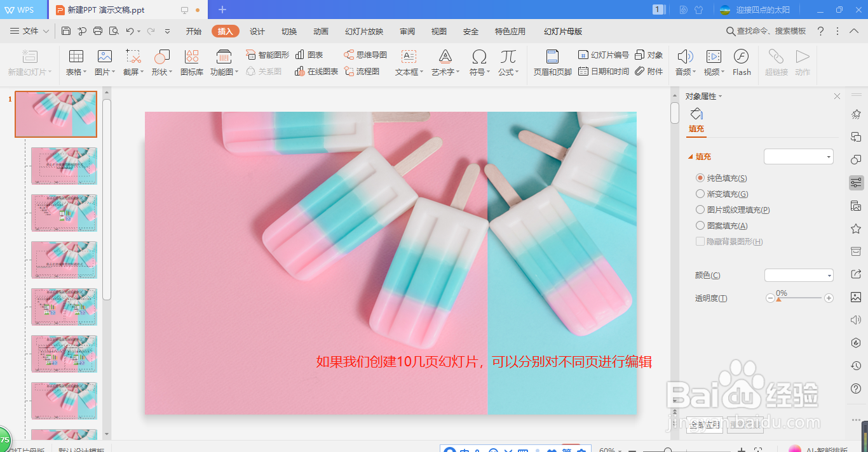This screenshot has width=868, height=452.
Task: Add a new document tab with plus
Action: (222, 10)
